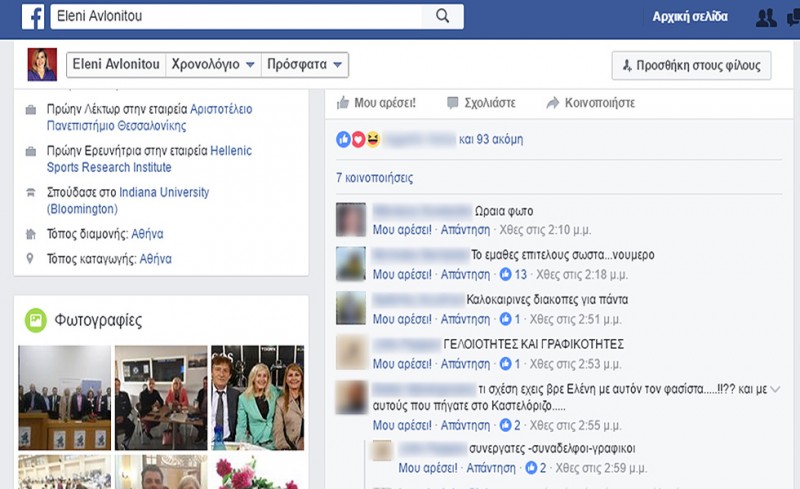Click Προσθήκη στους φίλους button
800x489 pixels.
(691, 65)
